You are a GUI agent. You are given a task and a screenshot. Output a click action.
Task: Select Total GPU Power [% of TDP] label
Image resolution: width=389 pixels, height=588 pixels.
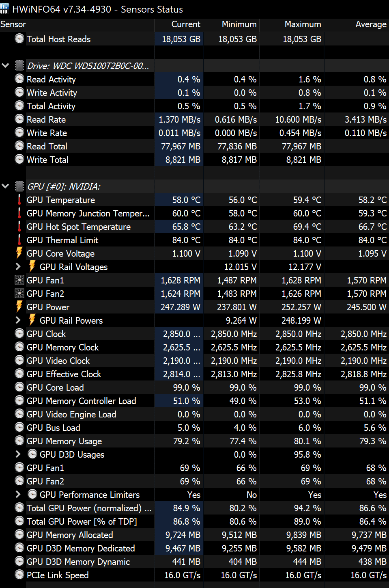click(82, 521)
